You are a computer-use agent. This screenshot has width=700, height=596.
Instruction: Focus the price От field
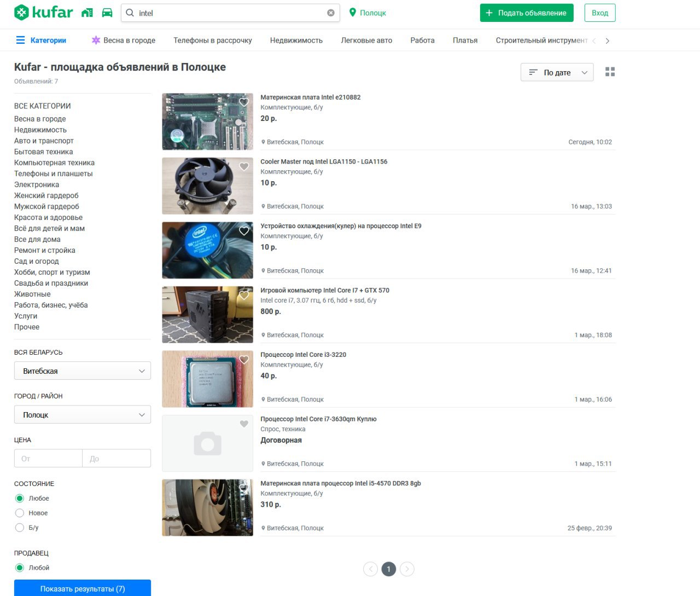click(48, 458)
